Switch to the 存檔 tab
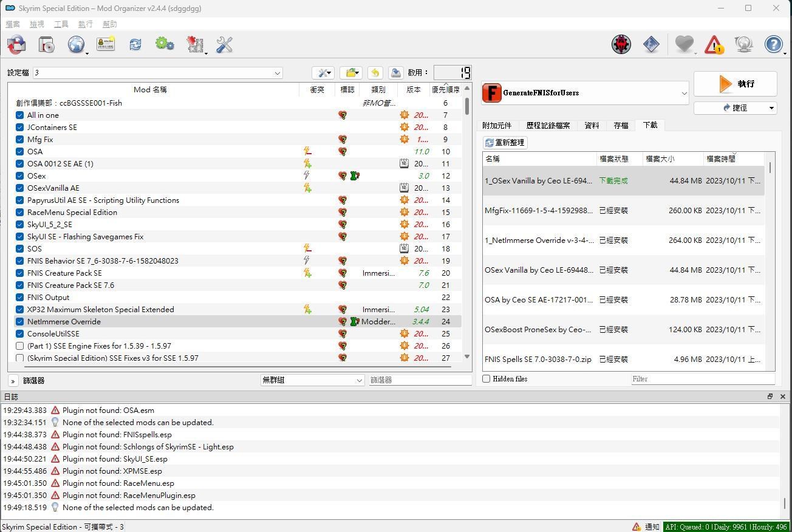The width and height of the screenshot is (792, 532). (x=621, y=126)
